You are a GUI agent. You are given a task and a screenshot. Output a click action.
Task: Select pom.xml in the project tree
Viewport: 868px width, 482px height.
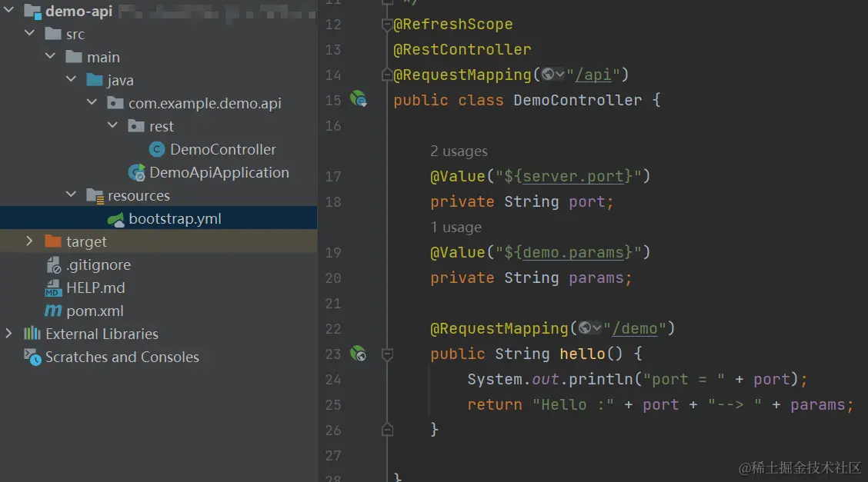click(x=95, y=311)
